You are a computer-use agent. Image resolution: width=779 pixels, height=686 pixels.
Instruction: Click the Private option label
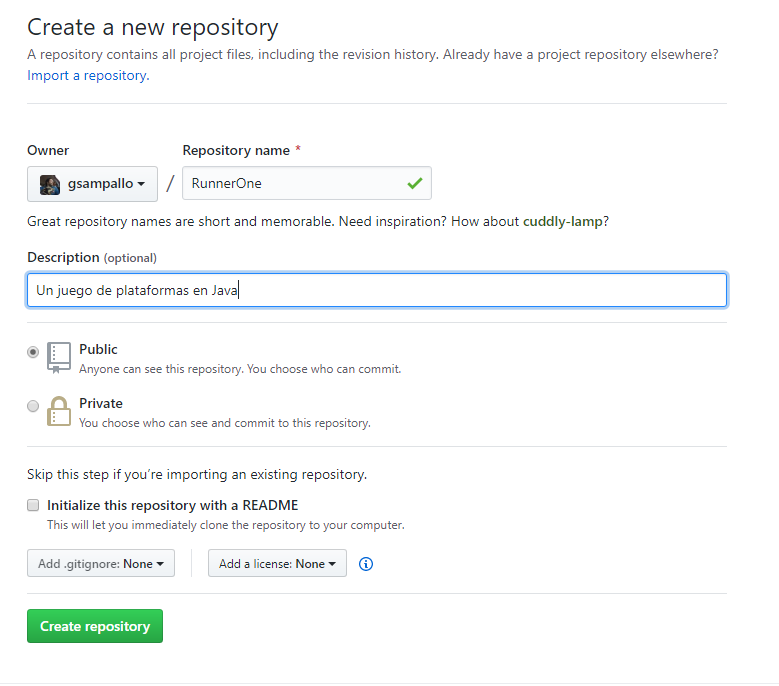coord(101,403)
